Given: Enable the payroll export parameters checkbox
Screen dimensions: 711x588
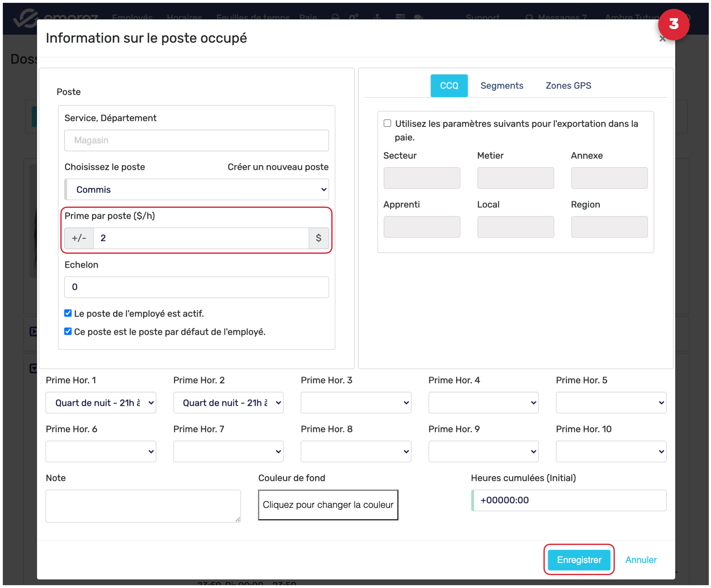Looking at the screenshot, I should click(x=387, y=123).
